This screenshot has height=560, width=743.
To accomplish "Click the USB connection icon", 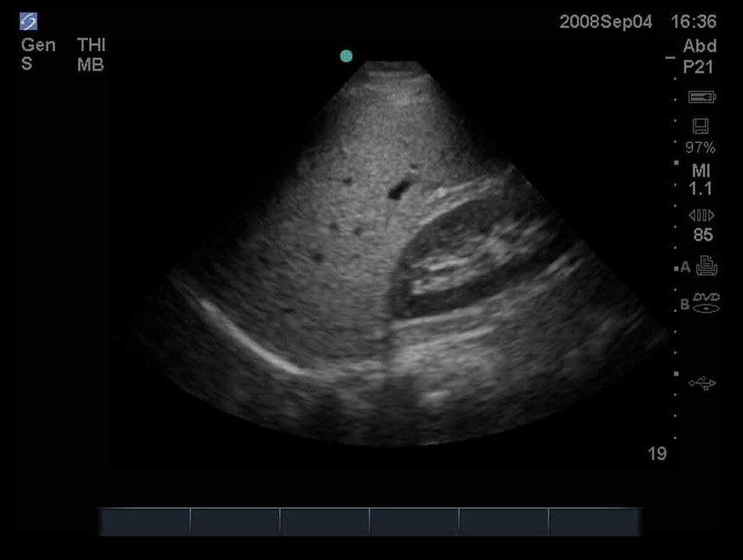I will click(x=702, y=383).
